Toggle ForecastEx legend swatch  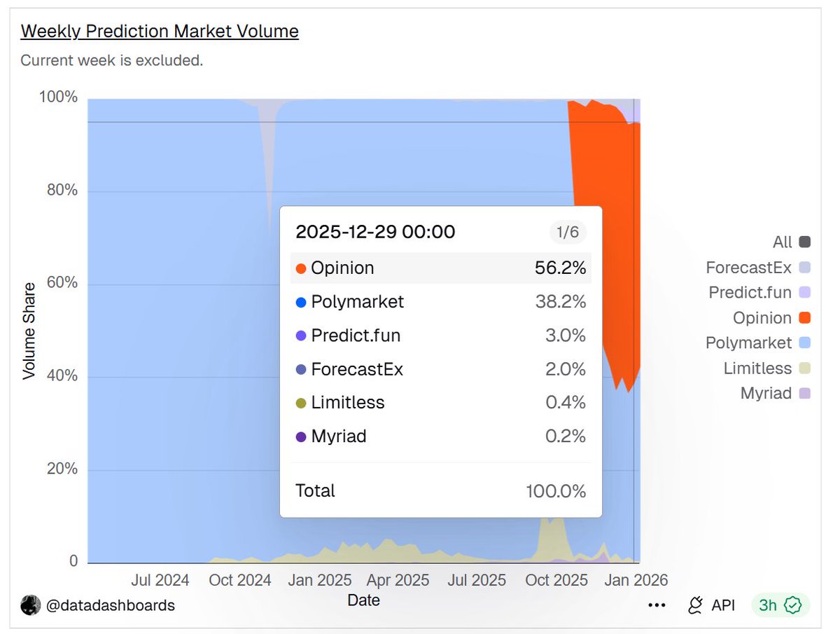point(804,268)
